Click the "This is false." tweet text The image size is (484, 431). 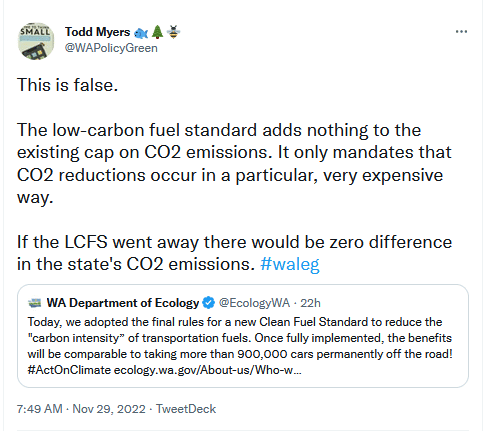coord(68,85)
